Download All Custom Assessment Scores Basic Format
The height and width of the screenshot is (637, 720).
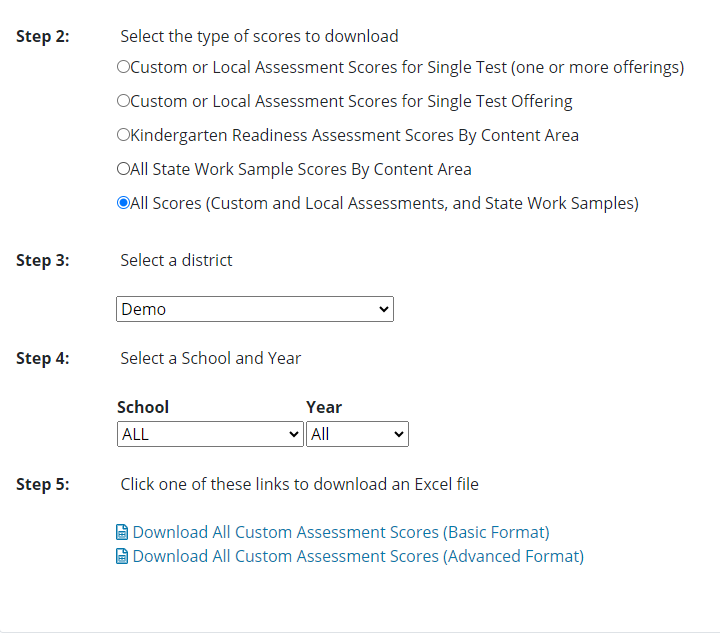(x=340, y=532)
